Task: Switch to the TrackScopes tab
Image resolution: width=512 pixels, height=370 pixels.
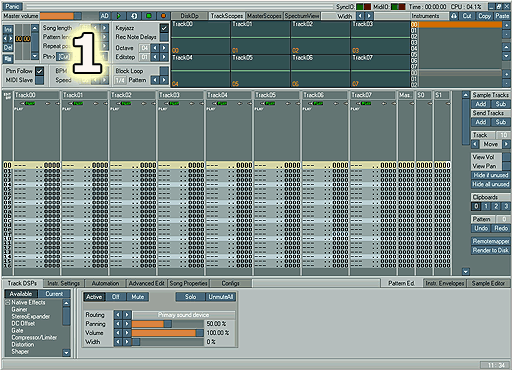Action: 227,16
